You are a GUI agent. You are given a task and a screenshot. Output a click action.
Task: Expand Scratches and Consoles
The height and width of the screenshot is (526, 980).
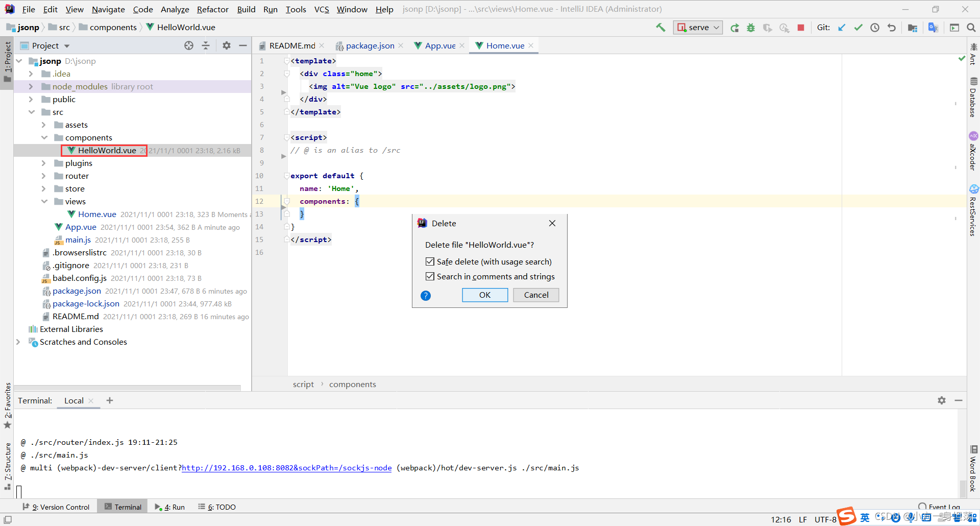(x=18, y=342)
